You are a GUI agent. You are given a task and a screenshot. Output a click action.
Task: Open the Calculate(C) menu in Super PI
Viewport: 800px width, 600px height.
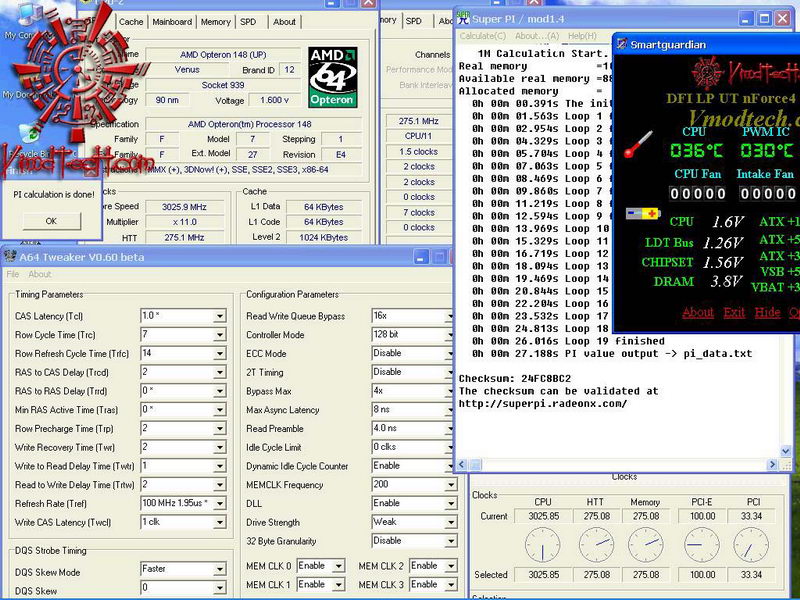click(483, 36)
